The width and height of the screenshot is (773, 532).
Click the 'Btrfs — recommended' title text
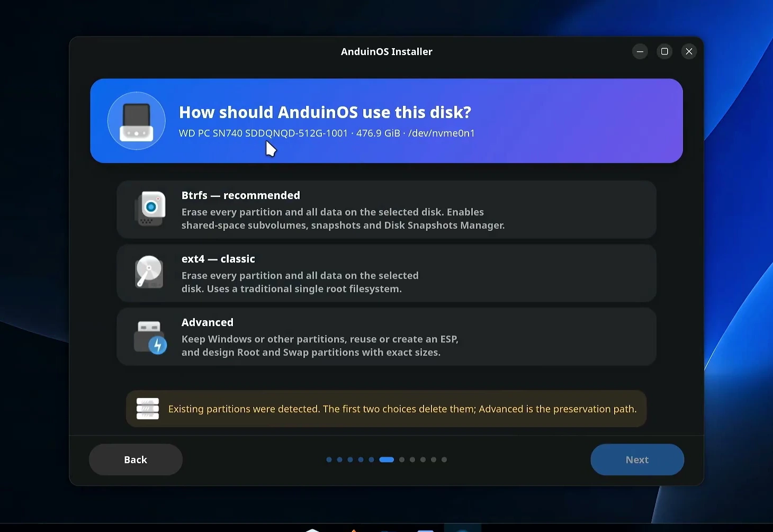tap(241, 195)
